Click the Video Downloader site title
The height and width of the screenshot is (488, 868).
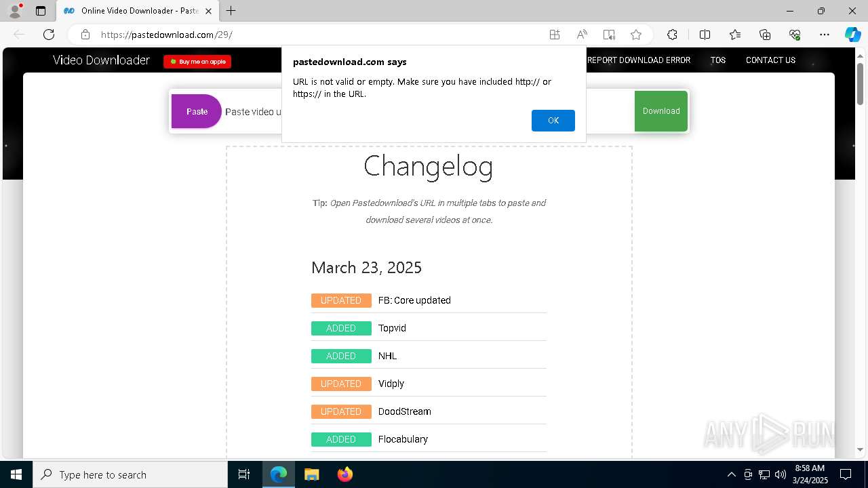coord(101,60)
